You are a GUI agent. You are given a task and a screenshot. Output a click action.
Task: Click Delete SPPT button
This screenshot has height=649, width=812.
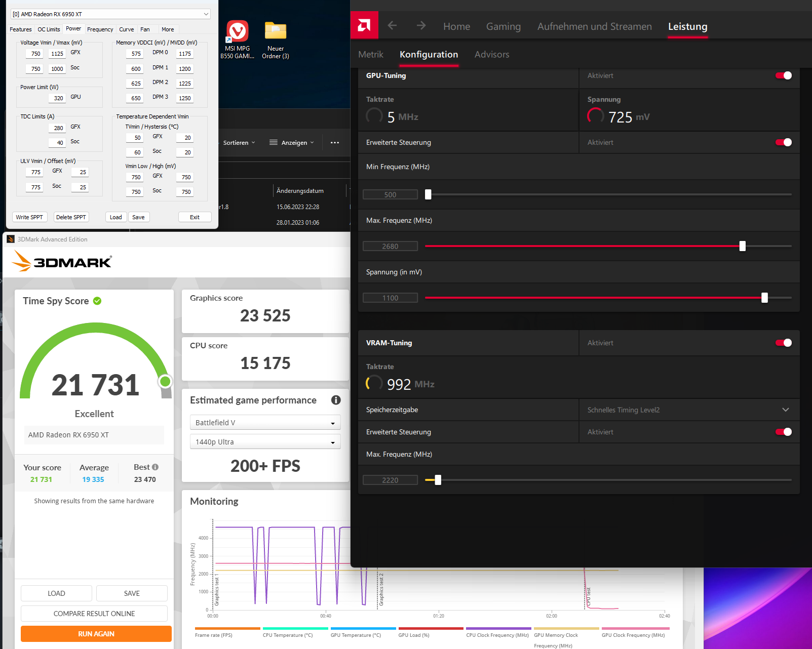71,217
